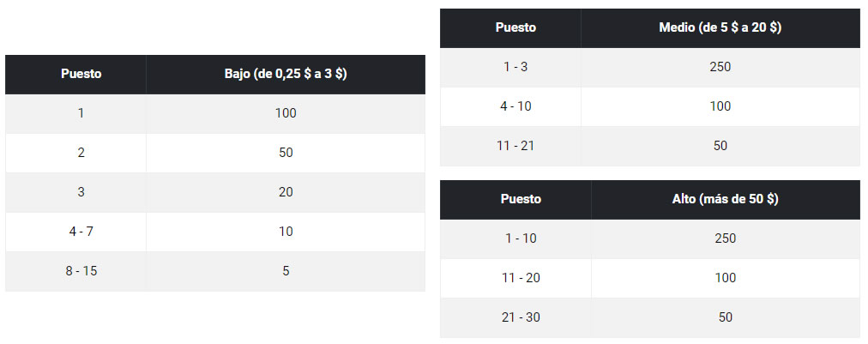The height and width of the screenshot is (344, 868).
Task: Click the 'Alto (más de 50 $)' header
Action: (x=725, y=199)
